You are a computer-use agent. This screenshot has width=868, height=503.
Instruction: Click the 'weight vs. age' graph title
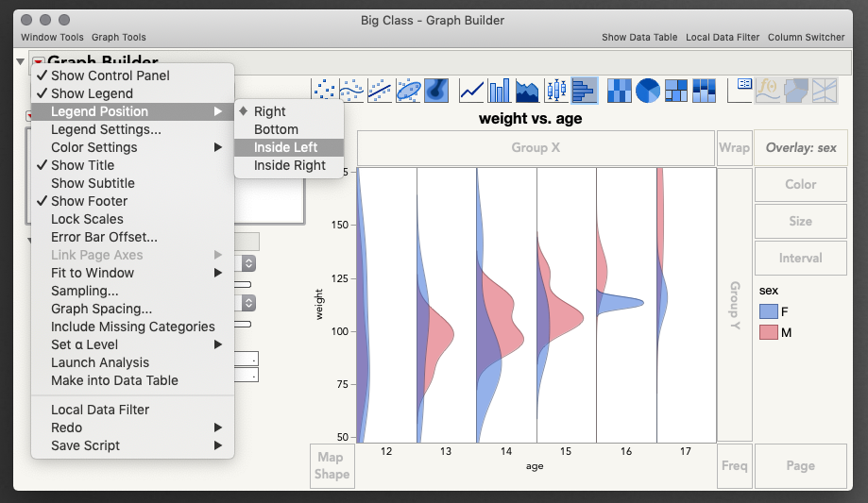pyautogui.click(x=530, y=118)
